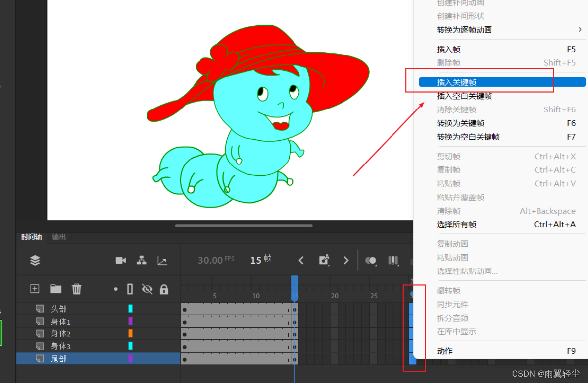Toggle hide all layers eye icon

(x=147, y=289)
